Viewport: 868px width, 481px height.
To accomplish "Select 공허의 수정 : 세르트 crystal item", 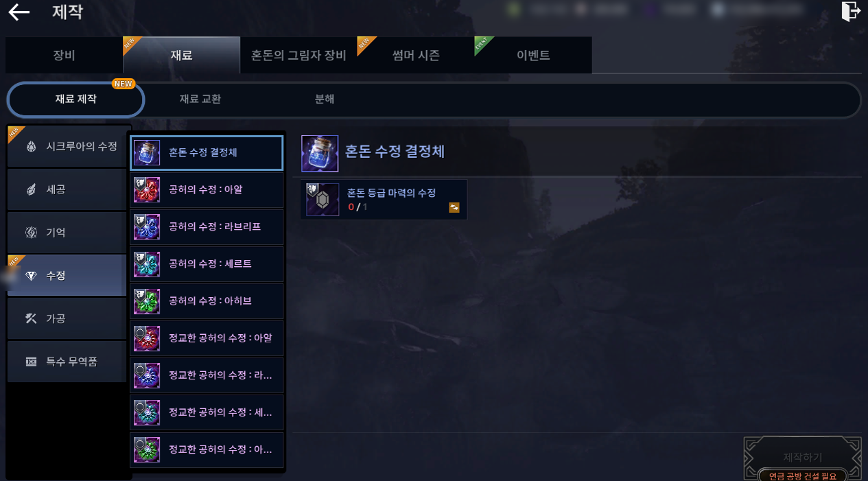I will [207, 264].
